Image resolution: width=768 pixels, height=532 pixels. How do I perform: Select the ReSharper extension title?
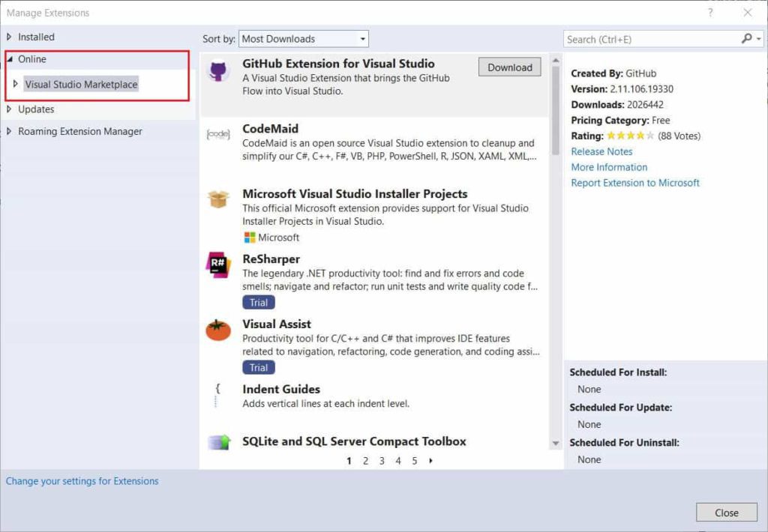coord(271,259)
